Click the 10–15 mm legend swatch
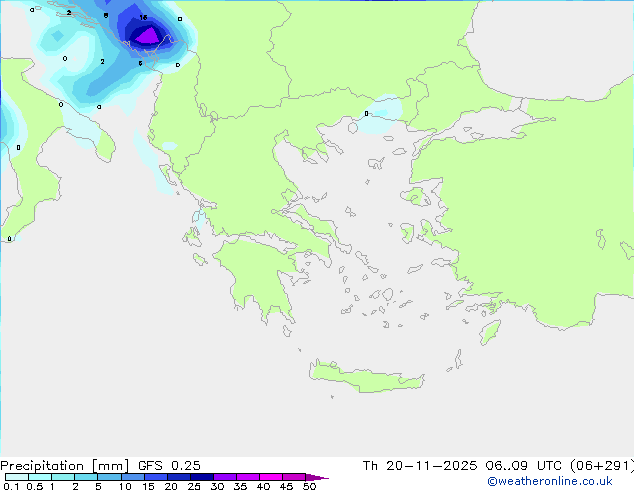The width and height of the screenshot is (634, 490). (x=133, y=477)
